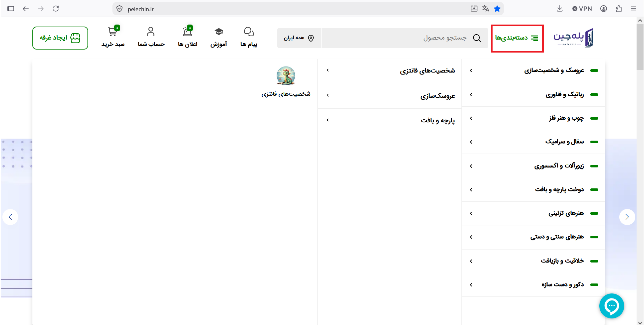The image size is (644, 325).
Task: Click the search magnifier icon
Action: (477, 38)
